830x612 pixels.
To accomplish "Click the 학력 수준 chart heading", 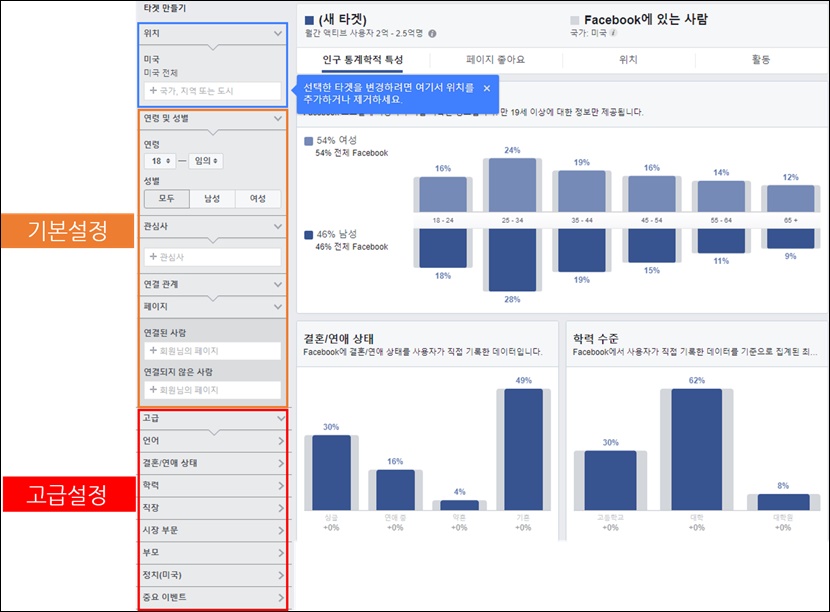I will coord(596,339).
